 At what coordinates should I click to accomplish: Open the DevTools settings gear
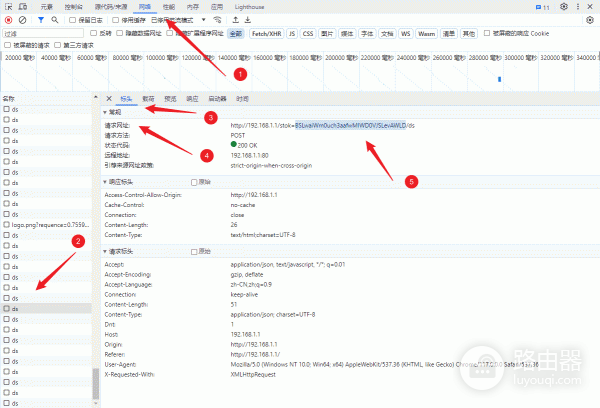(564, 7)
